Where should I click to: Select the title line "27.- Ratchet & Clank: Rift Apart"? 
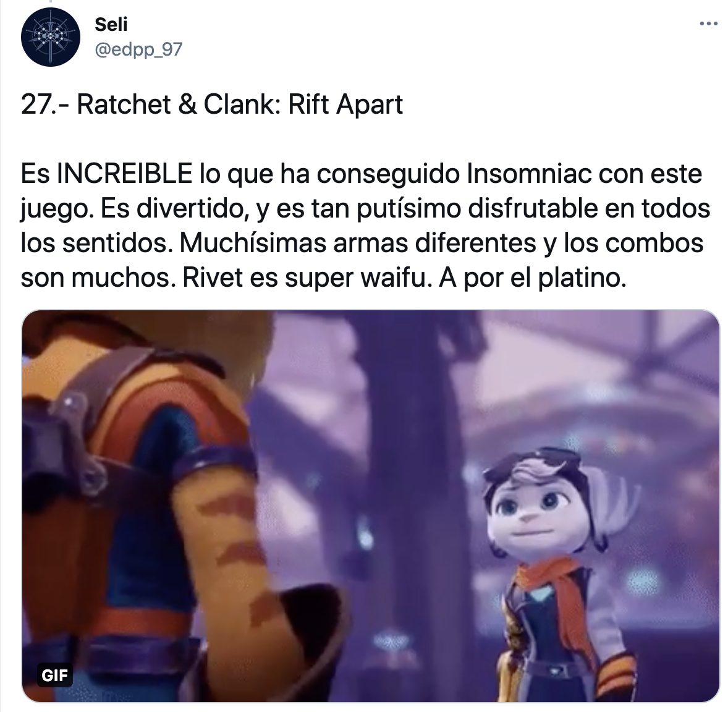(x=212, y=104)
